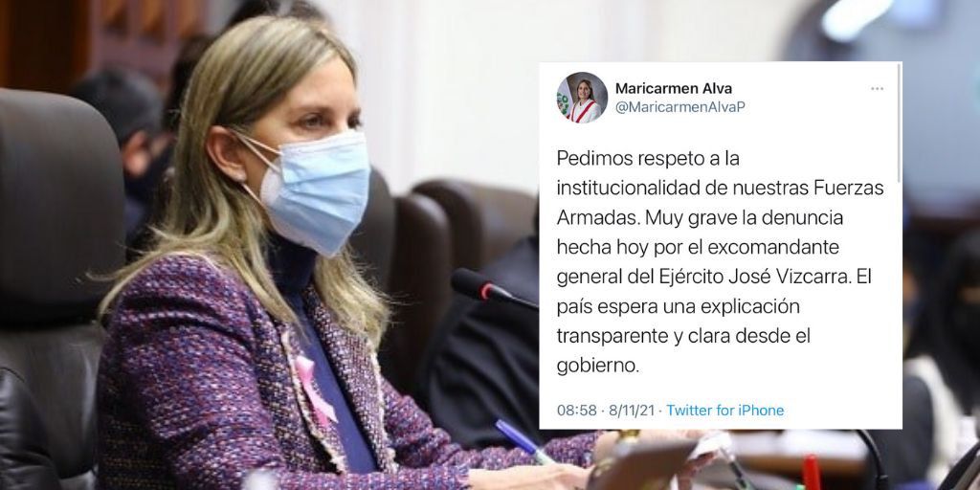Click the 08:58 tweet timestamp
The image size is (980, 490).
pyautogui.click(x=577, y=411)
